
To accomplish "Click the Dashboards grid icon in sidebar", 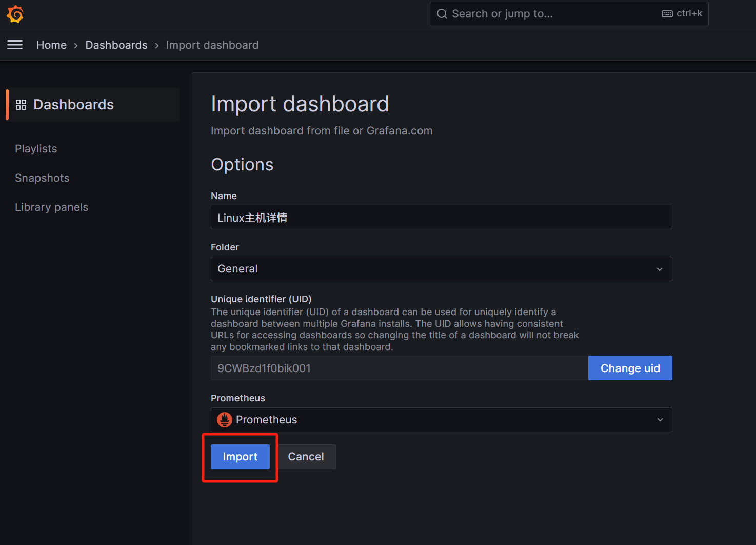I will point(21,105).
